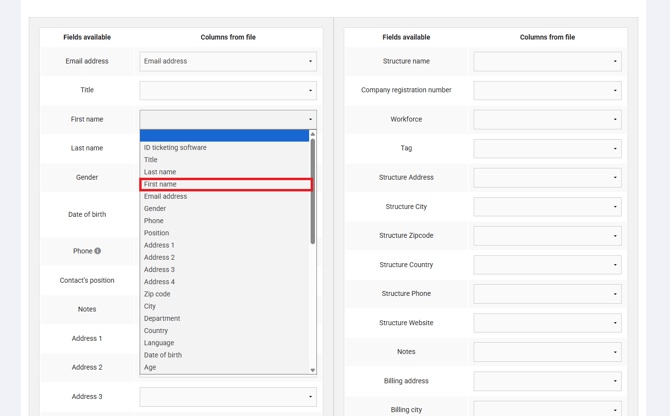670x416 pixels.
Task: Select 'First name' option in dropdown list
Action: pyautogui.click(x=225, y=184)
